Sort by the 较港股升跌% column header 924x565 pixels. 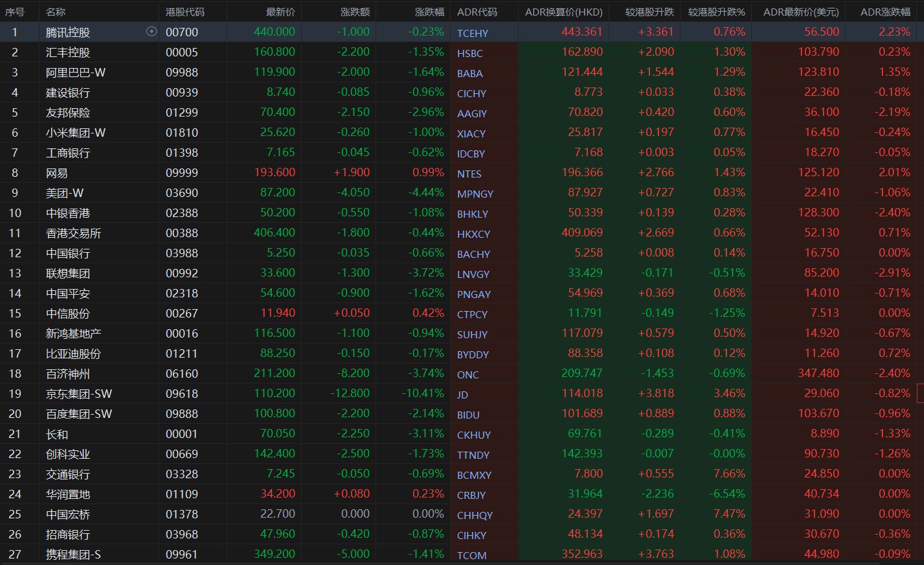click(x=717, y=12)
